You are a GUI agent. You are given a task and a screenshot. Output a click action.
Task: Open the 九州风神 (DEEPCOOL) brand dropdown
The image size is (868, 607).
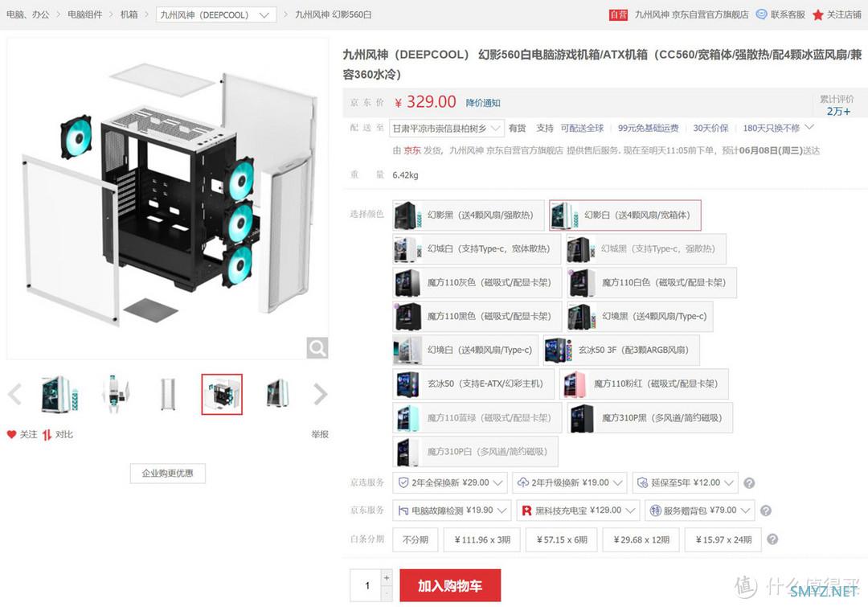click(x=216, y=15)
